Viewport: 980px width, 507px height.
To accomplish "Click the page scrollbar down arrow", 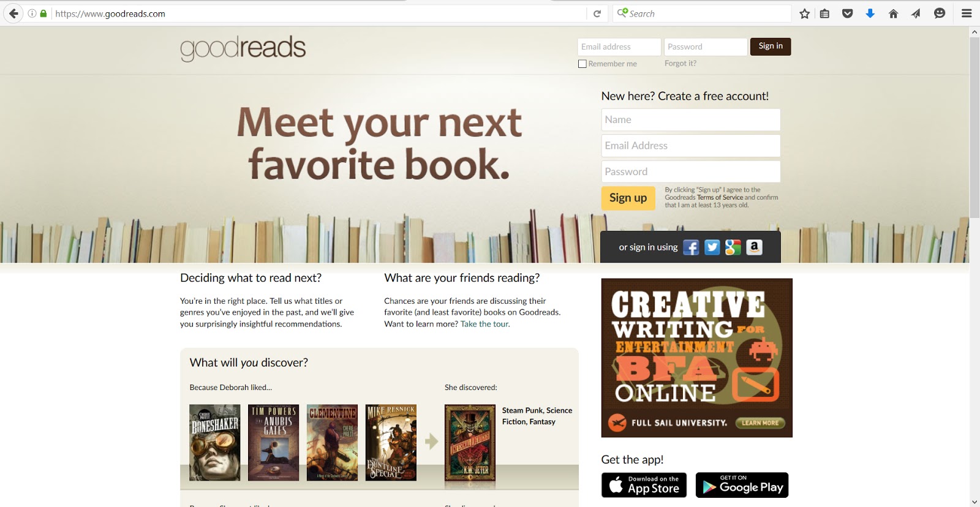I will pos(974,501).
